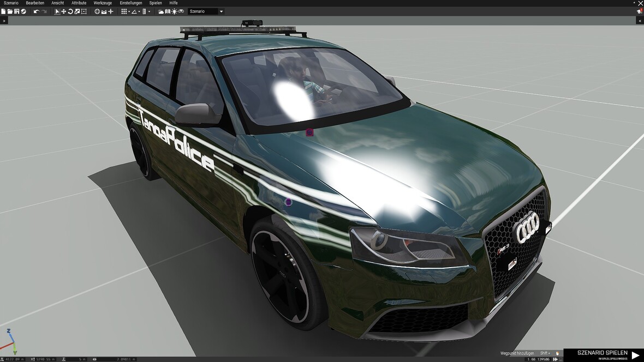This screenshot has width=644, height=362.
Task: Click the icon at the right toolbar end
Action: click(x=640, y=11)
